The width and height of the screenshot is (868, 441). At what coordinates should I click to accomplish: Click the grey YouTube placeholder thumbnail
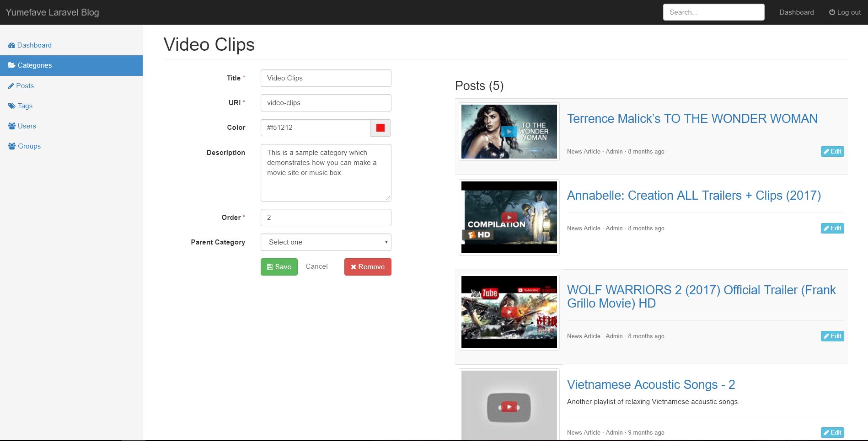point(509,405)
